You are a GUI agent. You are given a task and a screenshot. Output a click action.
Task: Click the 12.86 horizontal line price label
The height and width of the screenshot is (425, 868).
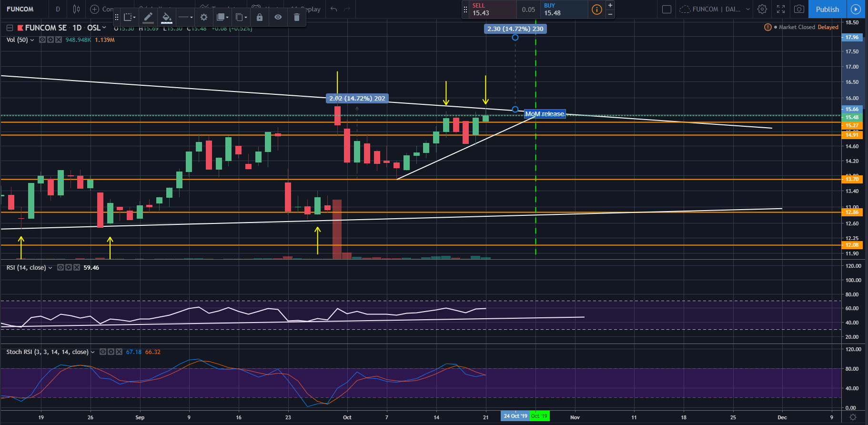[852, 212]
